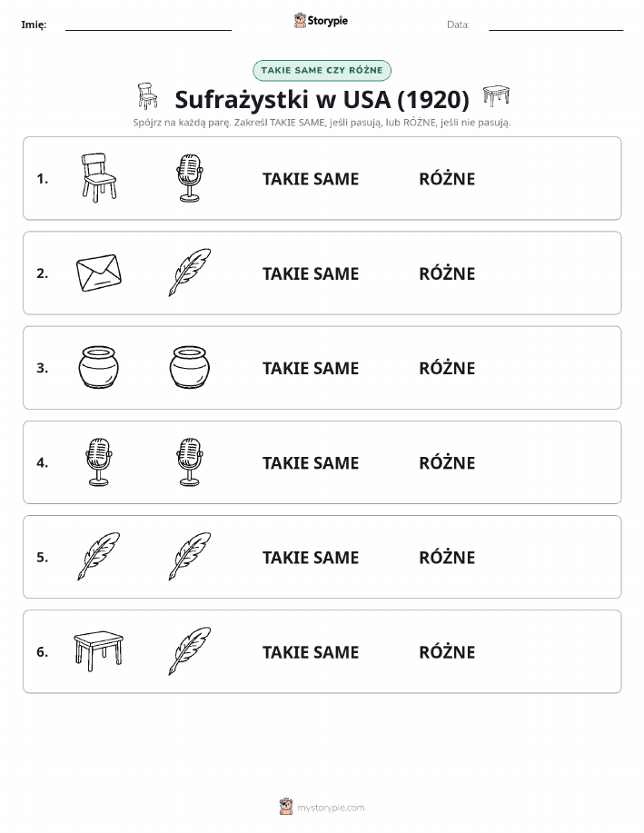The height and width of the screenshot is (833, 644).
Task: Select TAKIE SAME for pair 3
Action: tap(311, 368)
